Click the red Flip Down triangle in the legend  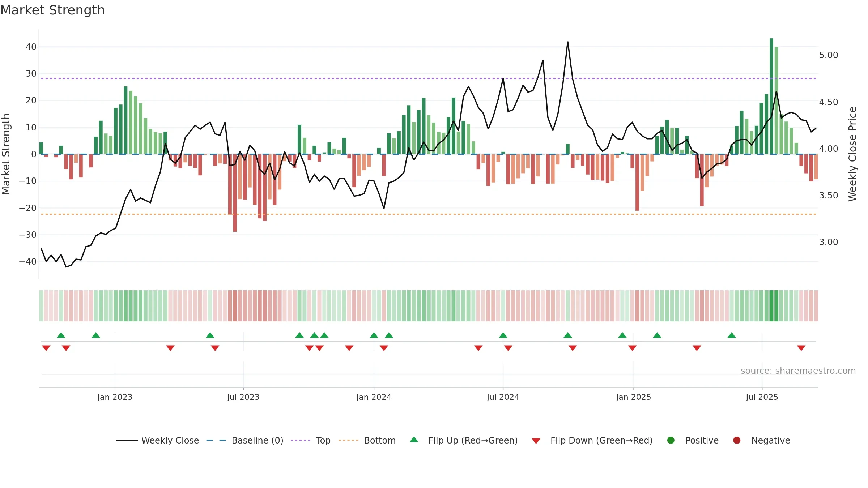pos(536,441)
